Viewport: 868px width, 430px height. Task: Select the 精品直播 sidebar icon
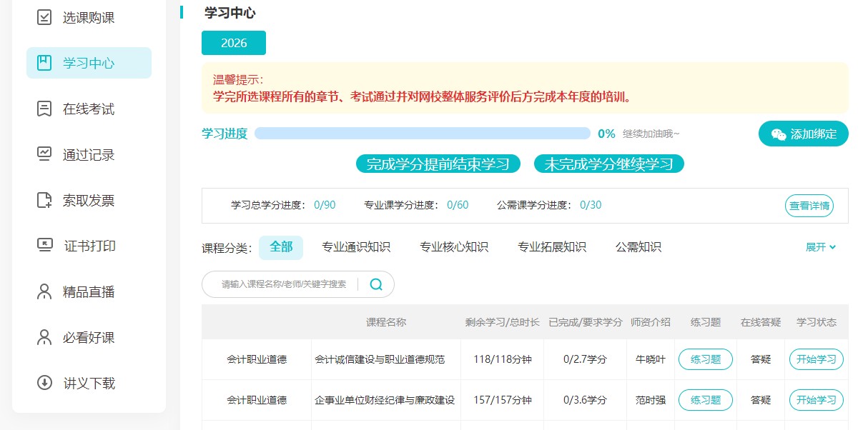point(43,291)
